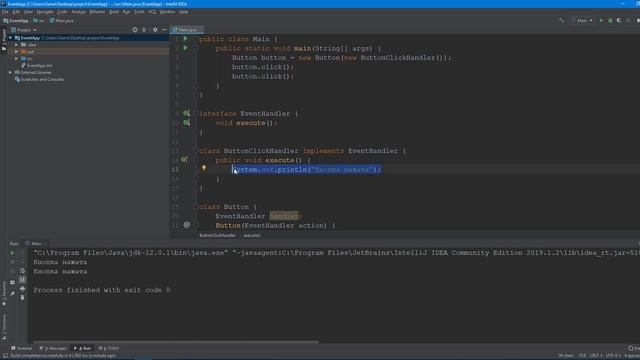
Task: Expand the out folder arrow
Action: coord(16,52)
